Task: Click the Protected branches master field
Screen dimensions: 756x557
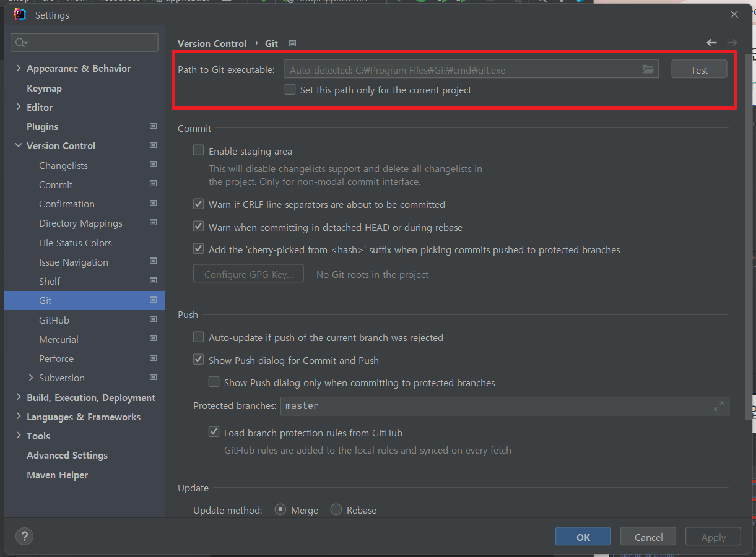Action: (x=505, y=406)
